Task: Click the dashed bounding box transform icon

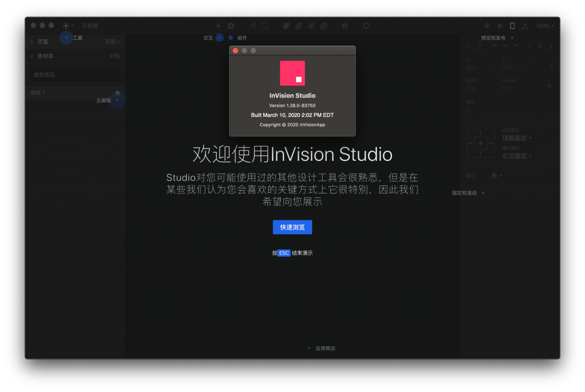Action: (265, 26)
